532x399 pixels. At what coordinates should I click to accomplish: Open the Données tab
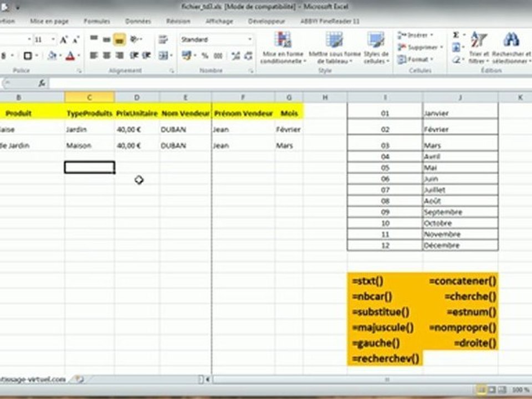138,21
